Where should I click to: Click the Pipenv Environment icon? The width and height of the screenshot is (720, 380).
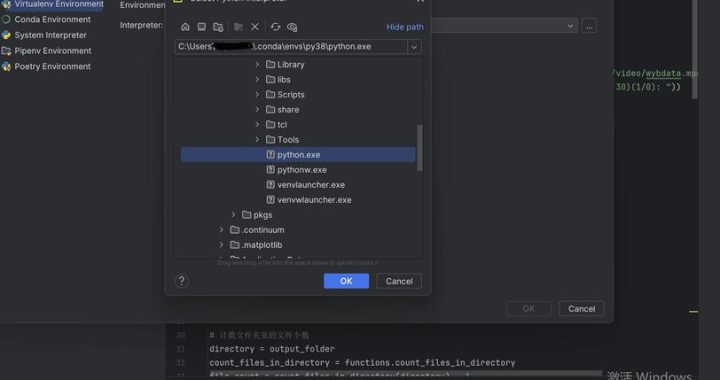pyautogui.click(x=6, y=51)
